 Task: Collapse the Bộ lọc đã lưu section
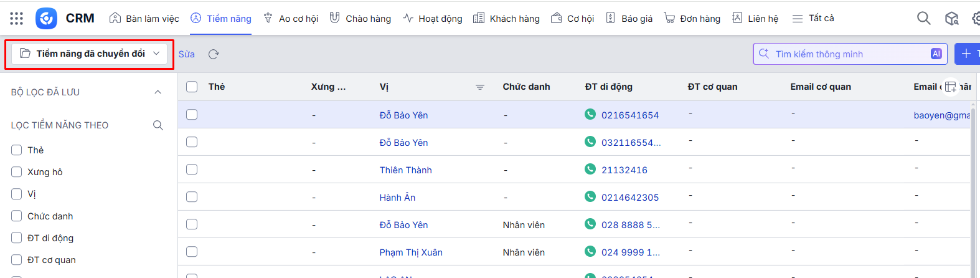click(x=158, y=92)
